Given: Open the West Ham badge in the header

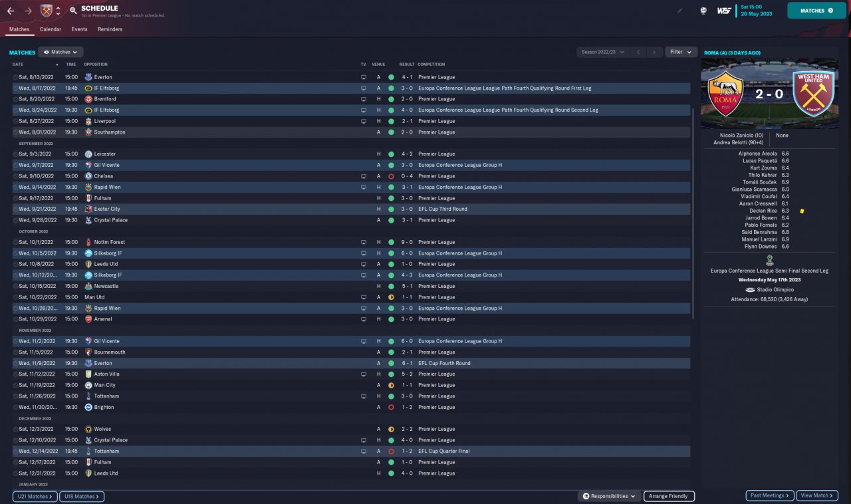Looking at the screenshot, I should (46, 11).
